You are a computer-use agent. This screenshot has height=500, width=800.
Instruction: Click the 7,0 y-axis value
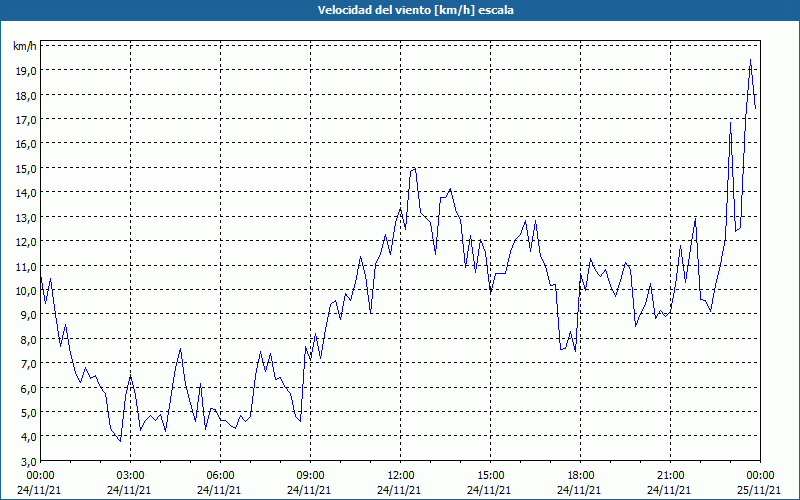pyautogui.click(x=29, y=364)
